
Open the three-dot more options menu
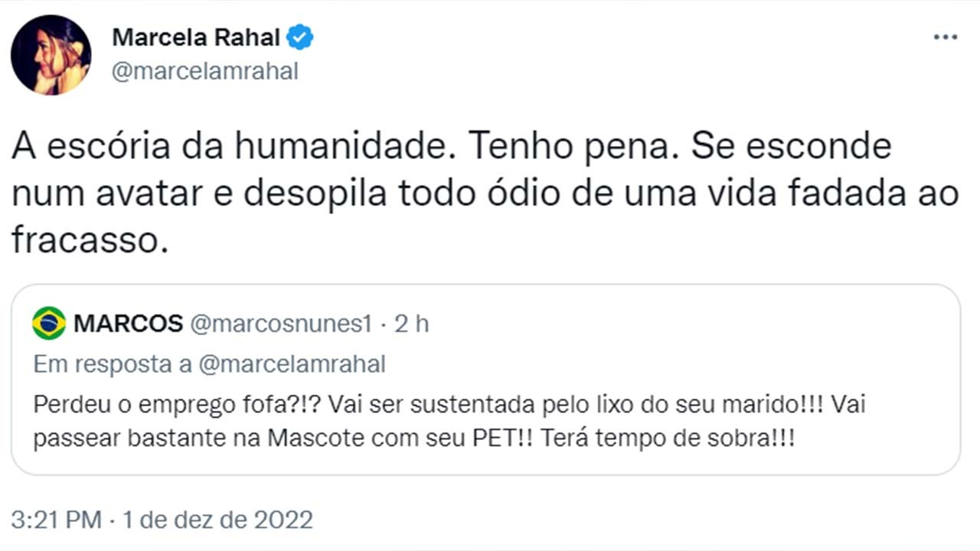point(945,37)
